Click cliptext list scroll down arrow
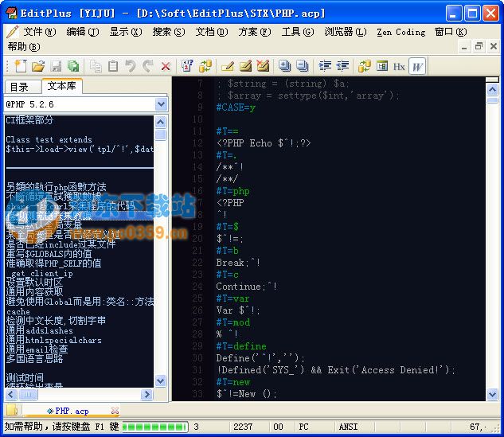This screenshot has height=437, width=504. [160, 380]
